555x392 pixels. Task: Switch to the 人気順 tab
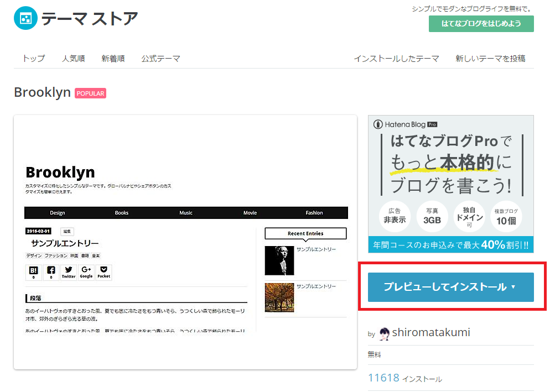[73, 59]
